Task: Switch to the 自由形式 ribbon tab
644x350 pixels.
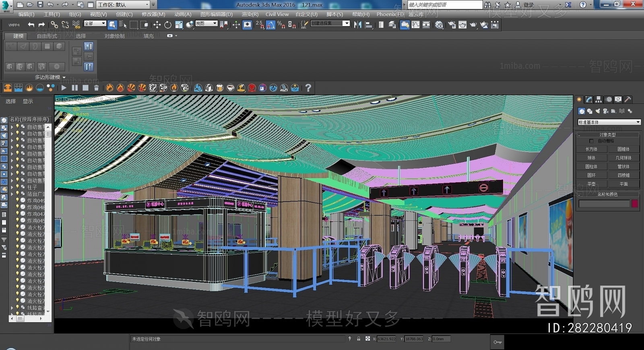Action: [x=47, y=36]
